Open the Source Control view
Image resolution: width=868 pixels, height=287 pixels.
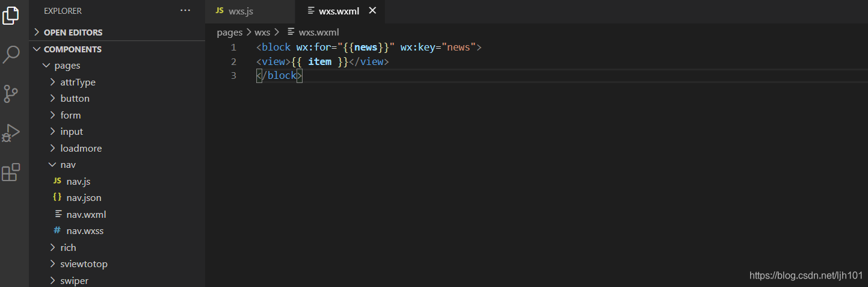[x=11, y=93]
